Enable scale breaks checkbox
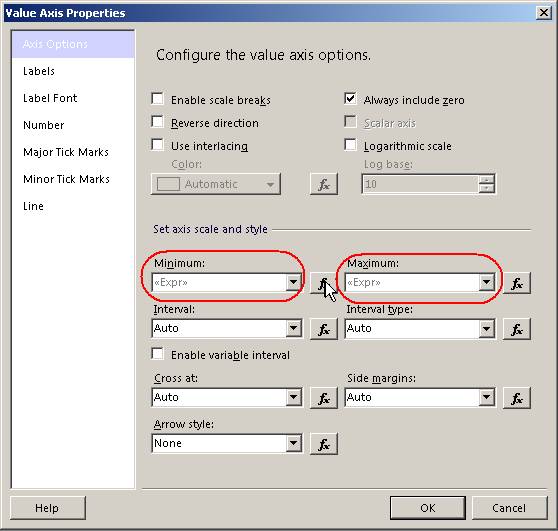The width and height of the screenshot is (558, 531). [157, 99]
